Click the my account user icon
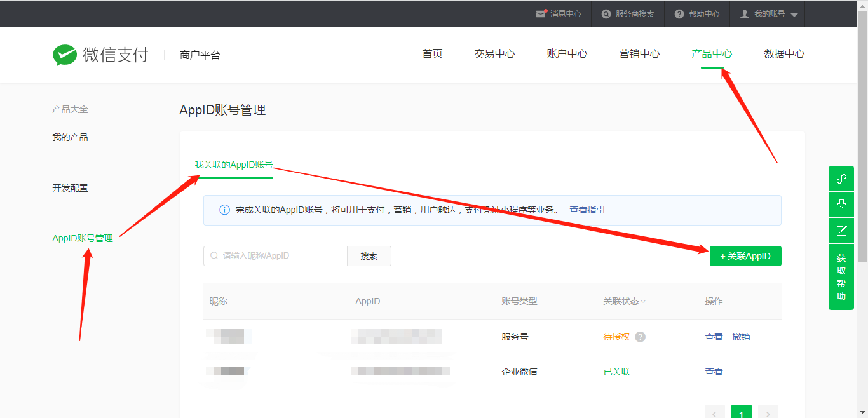868x418 pixels. click(x=745, y=14)
